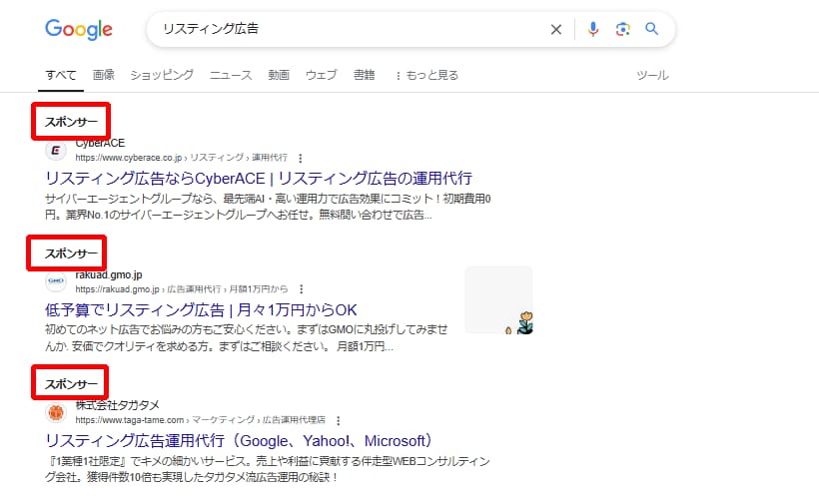Start voice search with the microphone icon
This screenshot has width=819, height=504.
[x=593, y=29]
